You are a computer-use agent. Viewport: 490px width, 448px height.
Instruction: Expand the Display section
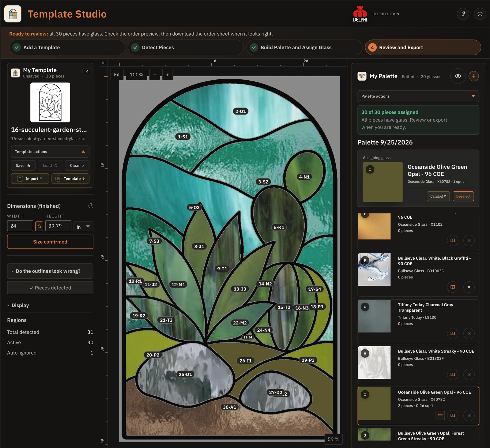coord(50,305)
